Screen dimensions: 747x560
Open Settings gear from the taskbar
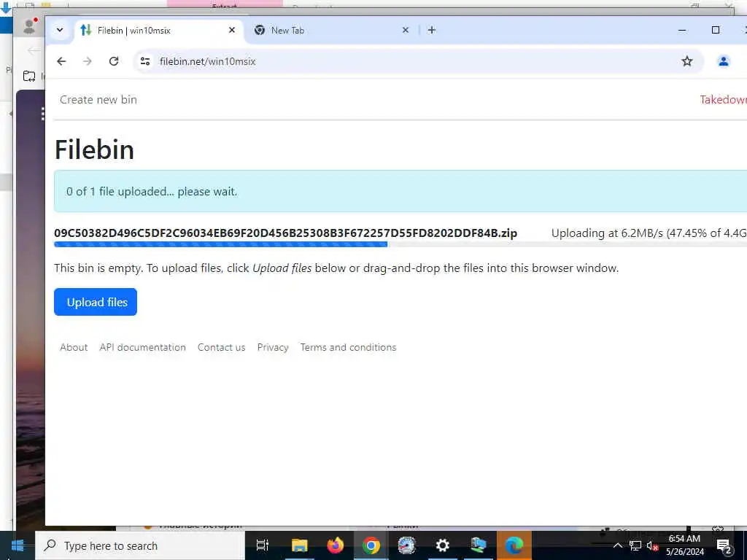pos(443,545)
